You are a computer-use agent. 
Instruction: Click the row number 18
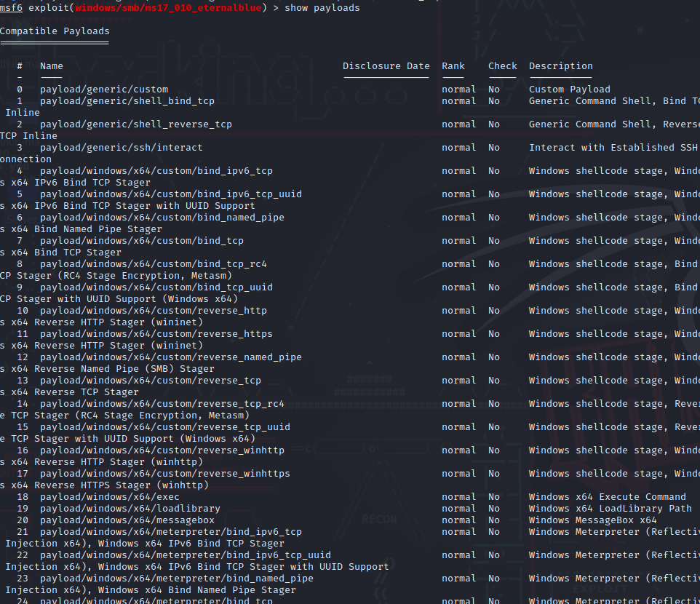pyautogui.click(x=23, y=497)
